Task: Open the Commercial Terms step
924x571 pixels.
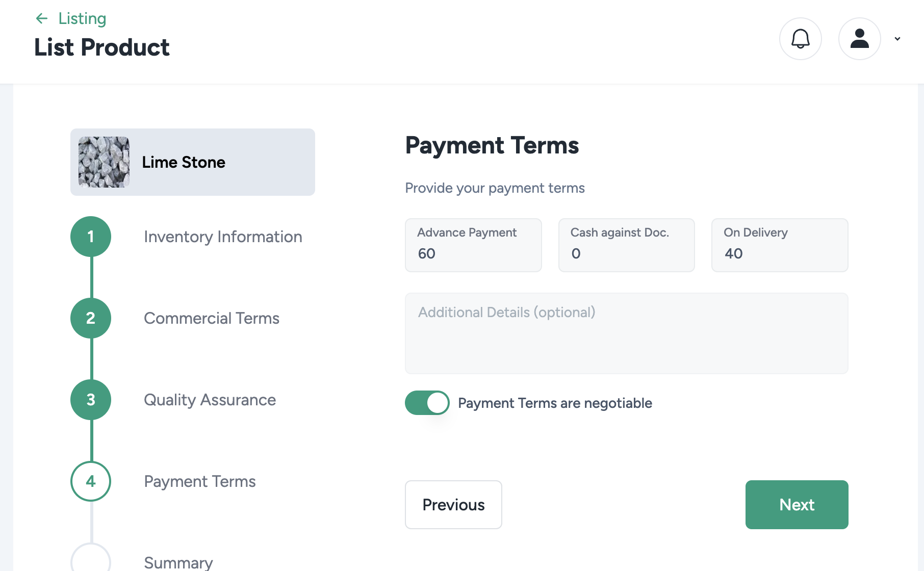Action: (x=212, y=318)
